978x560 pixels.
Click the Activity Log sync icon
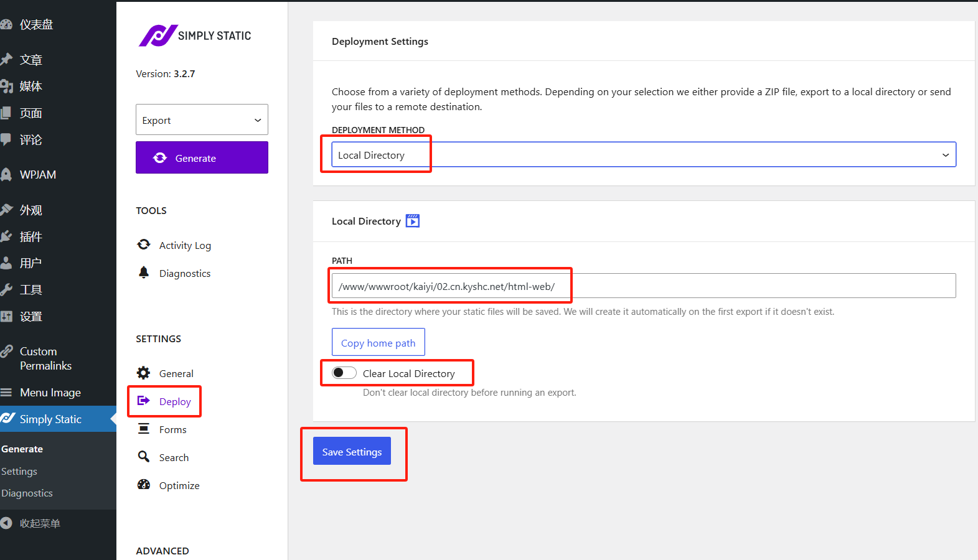click(144, 245)
